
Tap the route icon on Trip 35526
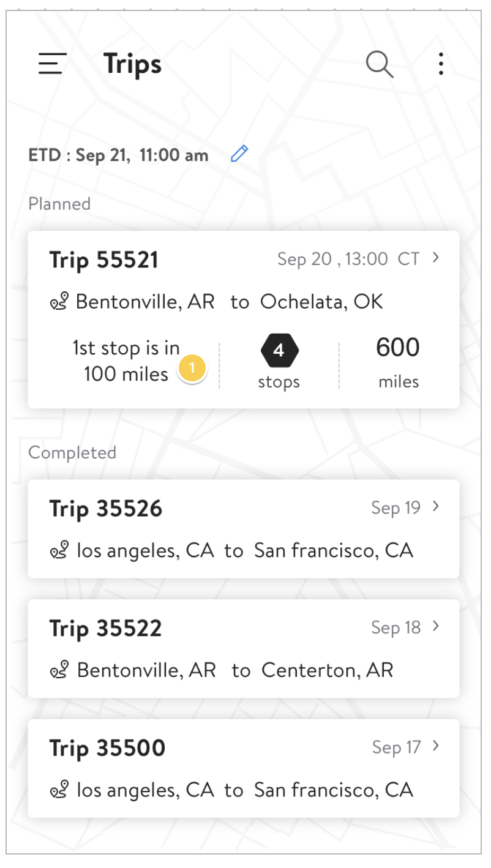tap(59, 551)
